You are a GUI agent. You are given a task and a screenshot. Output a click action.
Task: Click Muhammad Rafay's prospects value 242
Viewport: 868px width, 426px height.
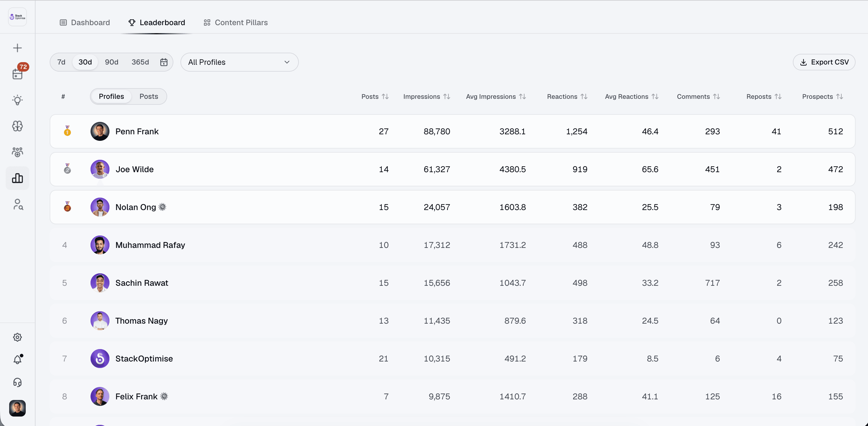click(x=836, y=245)
